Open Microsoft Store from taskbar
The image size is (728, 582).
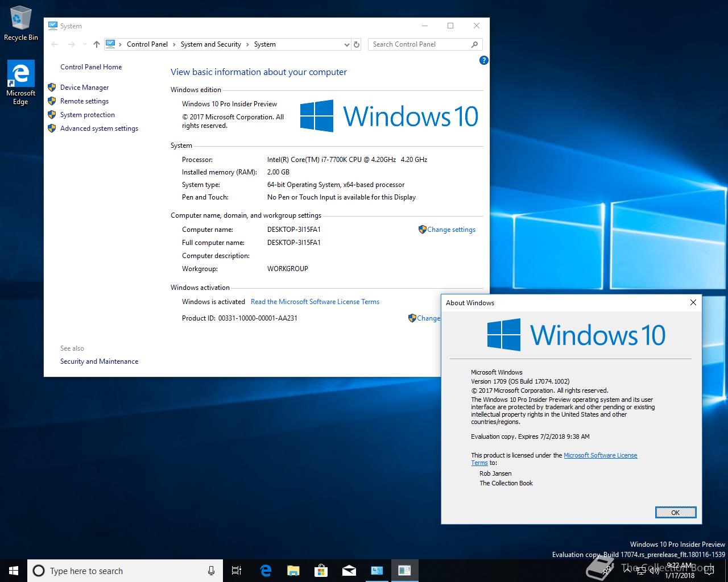pyautogui.click(x=321, y=571)
